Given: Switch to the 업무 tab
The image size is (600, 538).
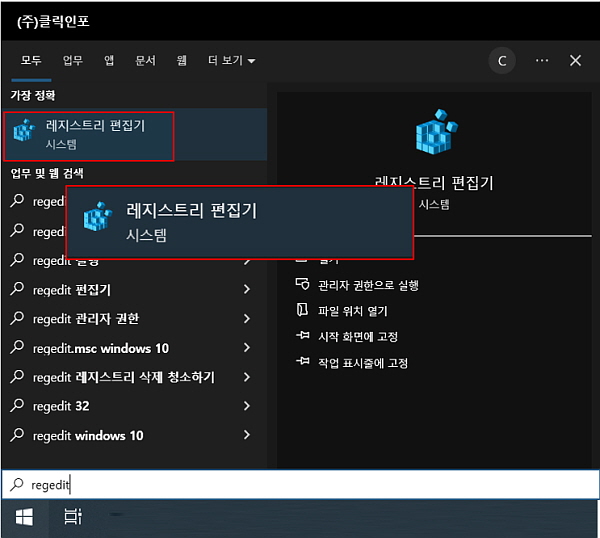Looking at the screenshot, I should click(x=73, y=60).
